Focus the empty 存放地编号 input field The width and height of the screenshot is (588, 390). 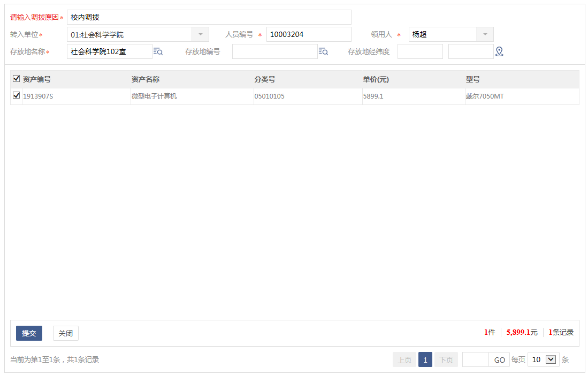tap(275, 51)
